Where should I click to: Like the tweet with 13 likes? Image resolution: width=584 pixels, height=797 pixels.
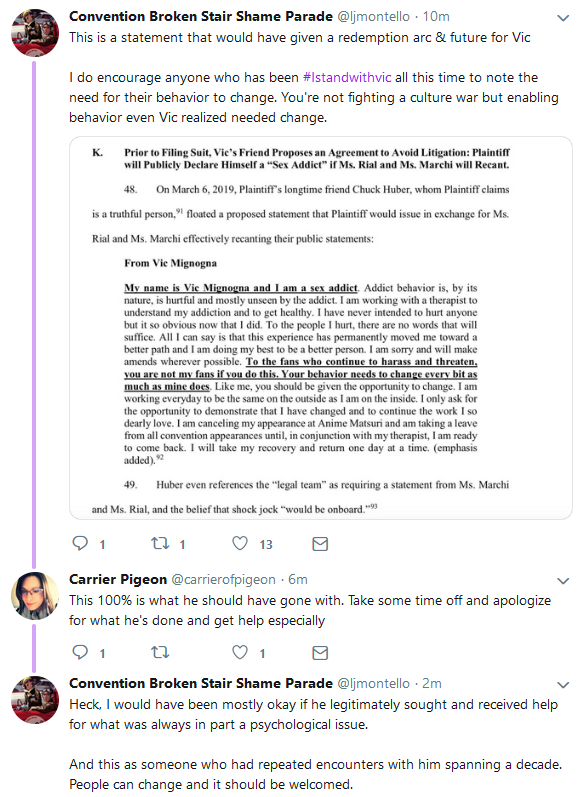pos(240,543)
